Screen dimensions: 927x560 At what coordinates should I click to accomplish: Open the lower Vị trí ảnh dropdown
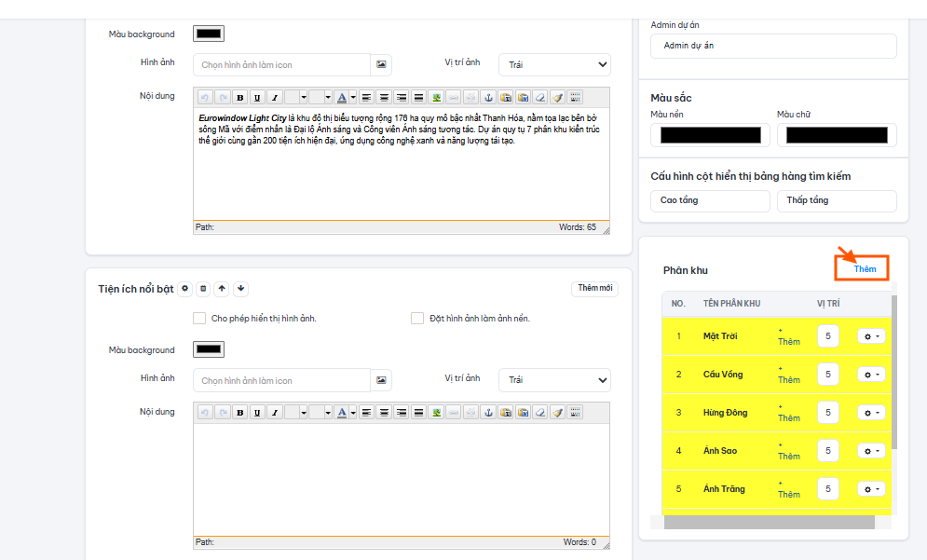click(554, 380)
